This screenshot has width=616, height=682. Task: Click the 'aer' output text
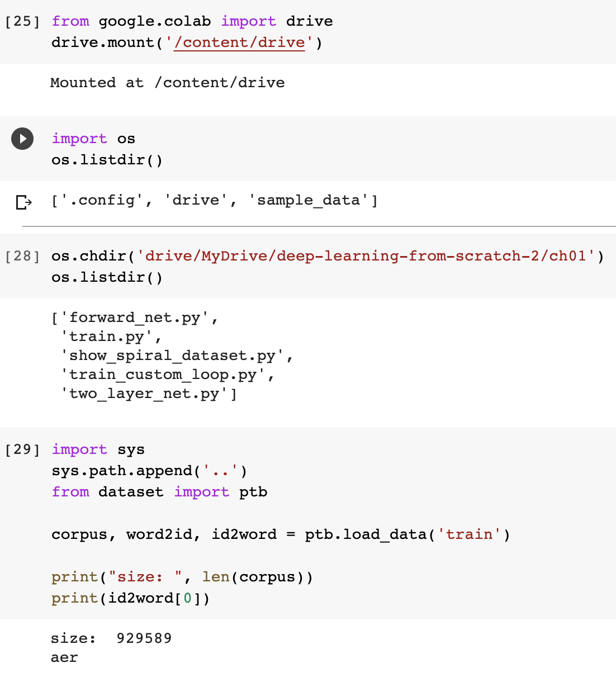coord(64,657)
